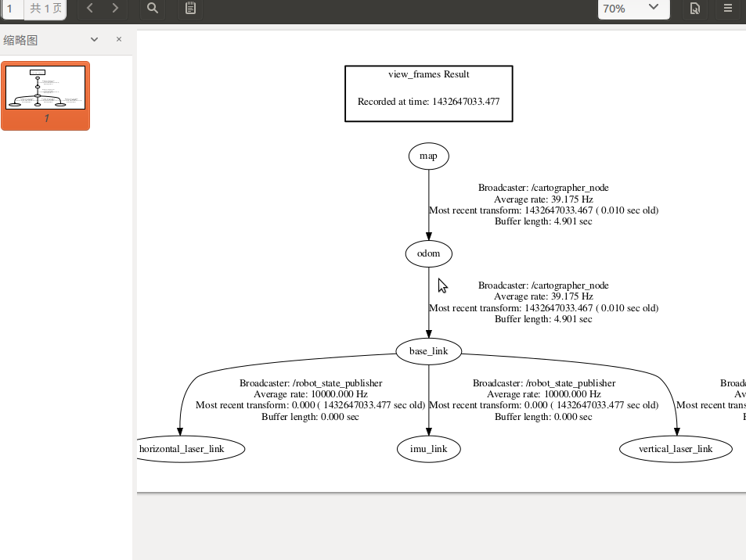This screenshot has height=560, width=746.
Task: Click Average rate 39.175 Hz under odom
Action: click(543, 296)
